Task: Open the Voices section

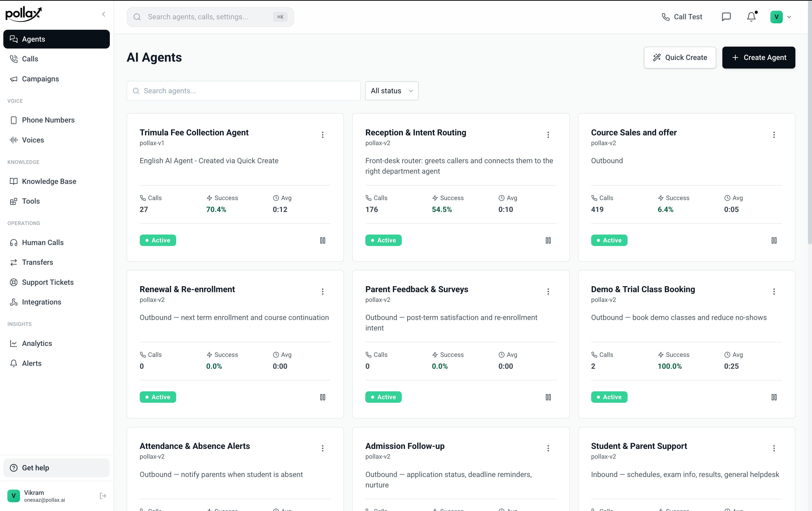Action: [56, 140]
